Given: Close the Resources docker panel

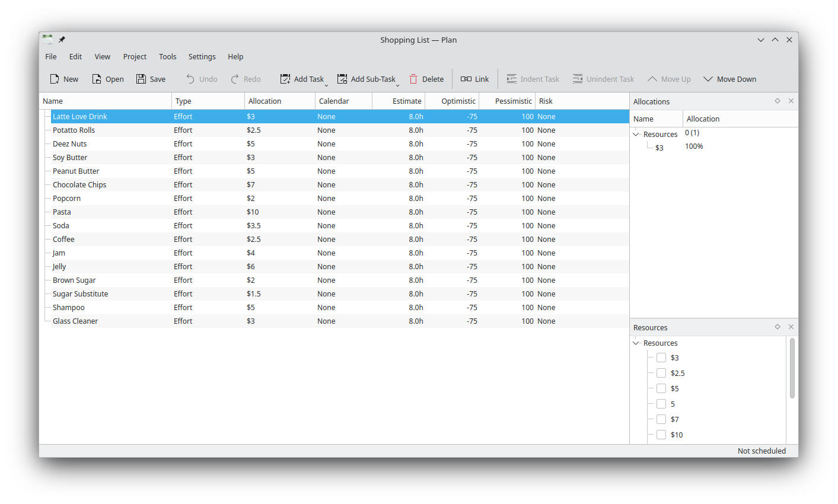Looking at the screenshot, I should [791, 327].
